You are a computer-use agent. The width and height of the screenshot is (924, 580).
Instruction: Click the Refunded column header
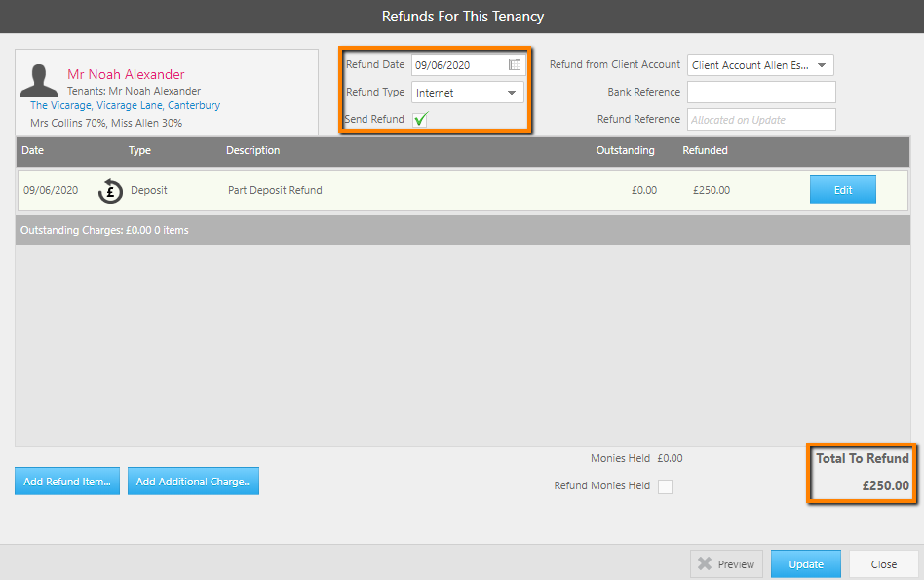(x=705, y=150)
